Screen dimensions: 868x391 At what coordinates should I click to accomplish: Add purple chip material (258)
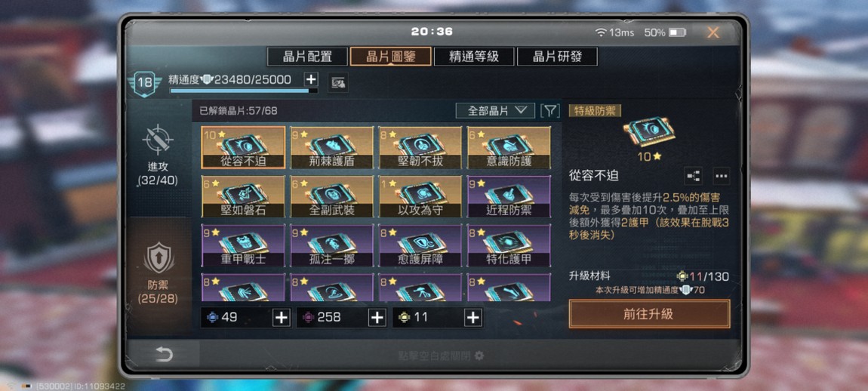click(x=377, y=318)
